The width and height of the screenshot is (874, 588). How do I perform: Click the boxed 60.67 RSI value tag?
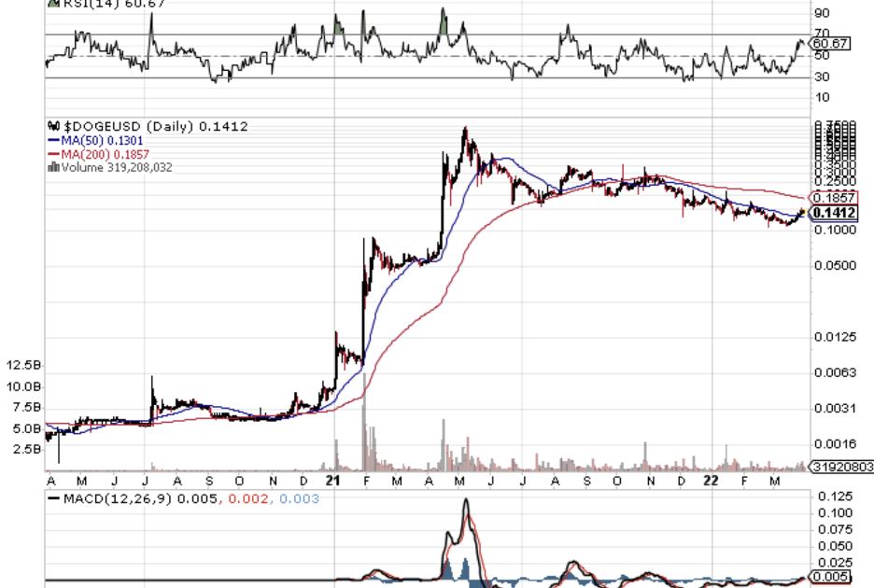coord(830,43)
